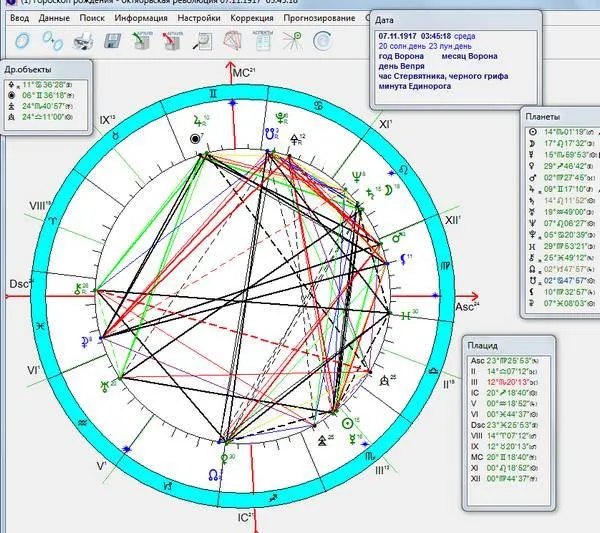Click the green star rays toolbar icon

click(292, 41)
